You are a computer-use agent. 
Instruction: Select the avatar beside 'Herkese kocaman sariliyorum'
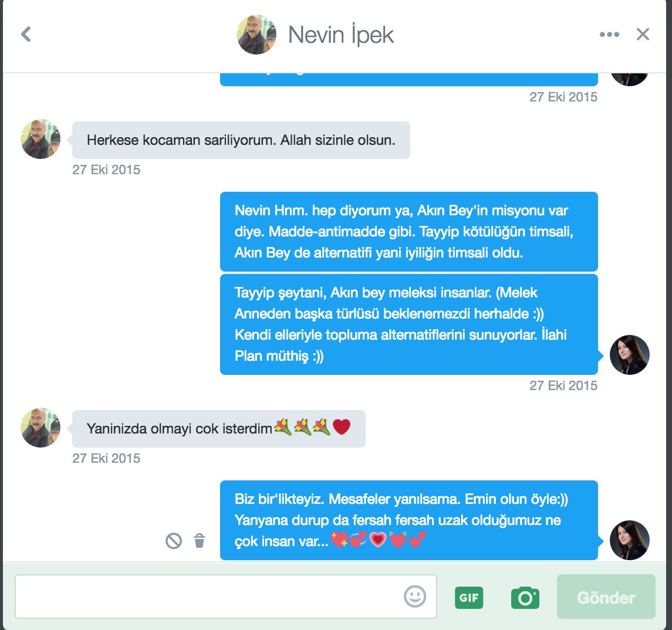tap(40, 139)
